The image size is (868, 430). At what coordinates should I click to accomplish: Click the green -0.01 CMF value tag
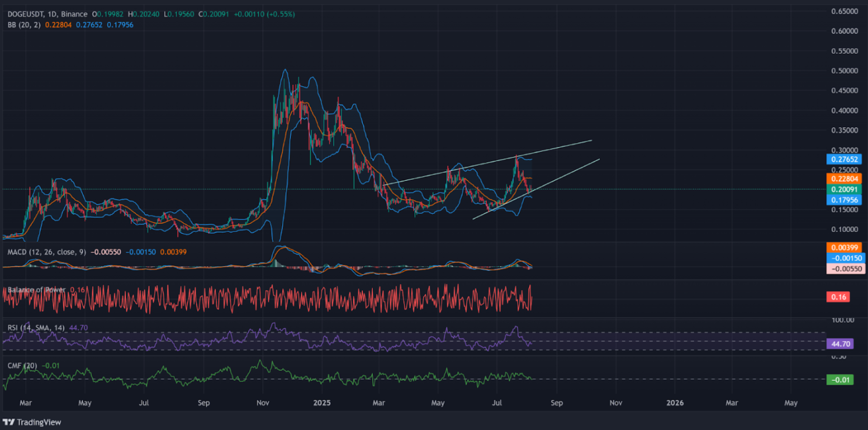click(839, 380)
